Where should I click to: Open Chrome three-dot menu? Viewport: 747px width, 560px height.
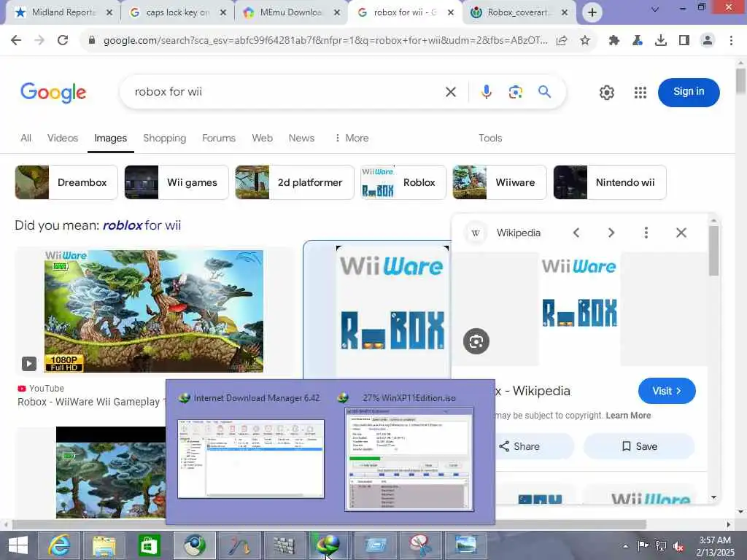pyautogui.click(x=731, y=41)
